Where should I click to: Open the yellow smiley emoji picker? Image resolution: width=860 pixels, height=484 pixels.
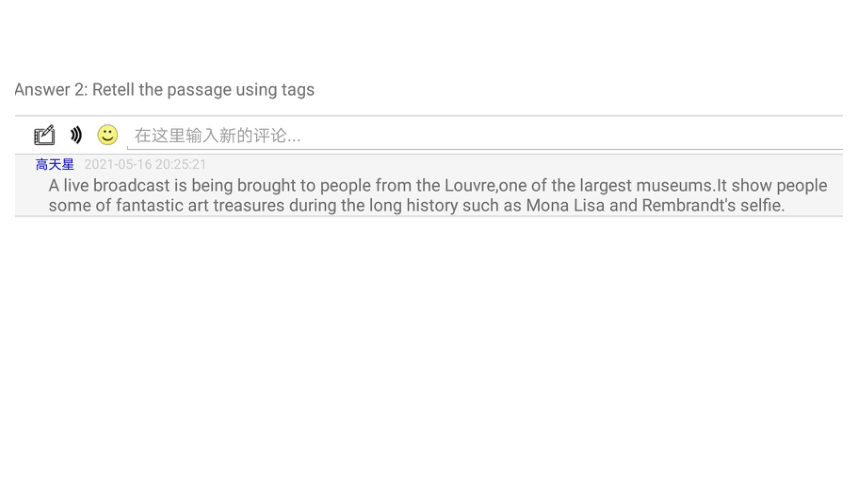pos(108,134)
